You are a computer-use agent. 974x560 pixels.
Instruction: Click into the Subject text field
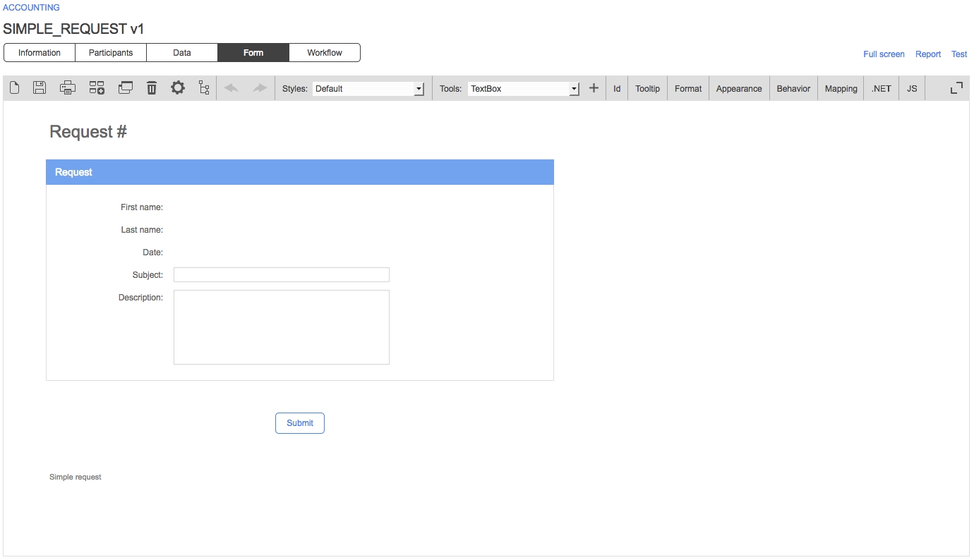coord(282,275)
